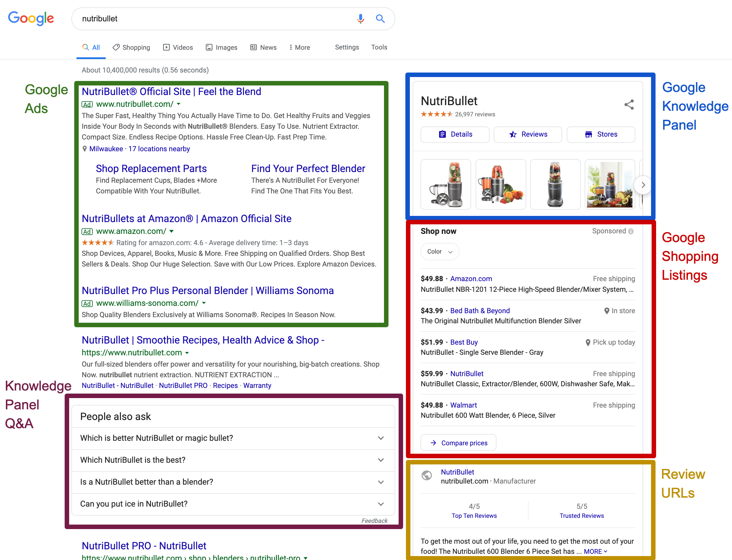Open the Shop Replacement Parts sitelink
This screenshot has height=560, width=732.
(151, 169)
